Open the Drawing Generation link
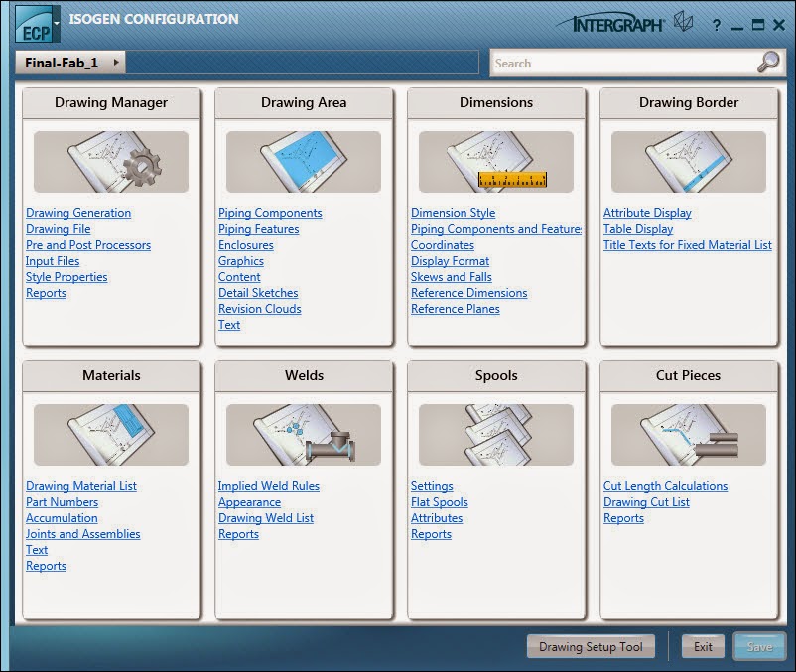Screen dimensions: 796x672 78,213
